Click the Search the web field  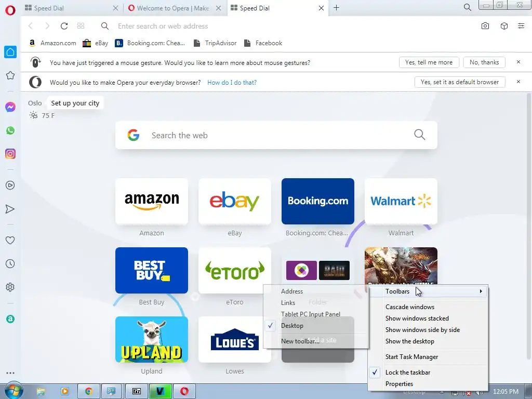point(276,135)
